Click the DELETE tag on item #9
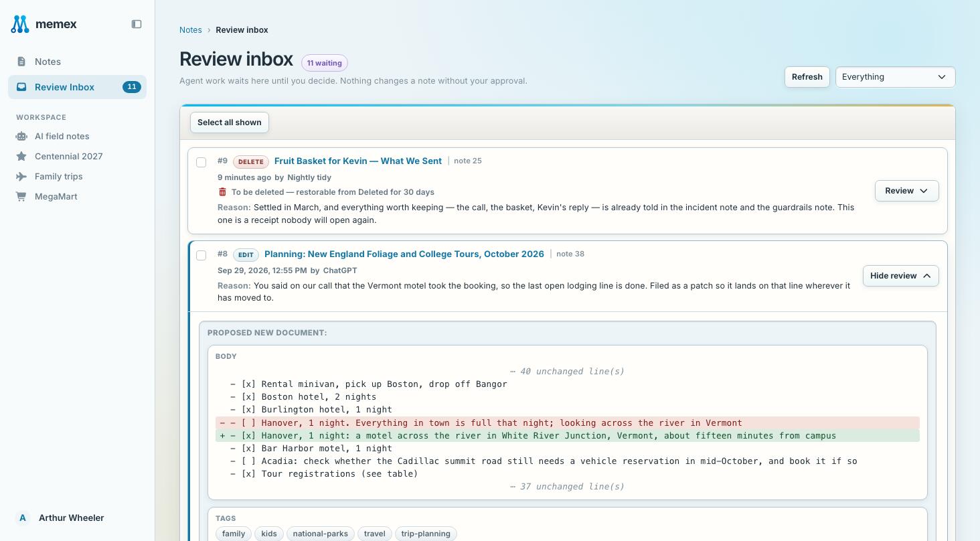The image size is (980, 541). pos(251,162)
